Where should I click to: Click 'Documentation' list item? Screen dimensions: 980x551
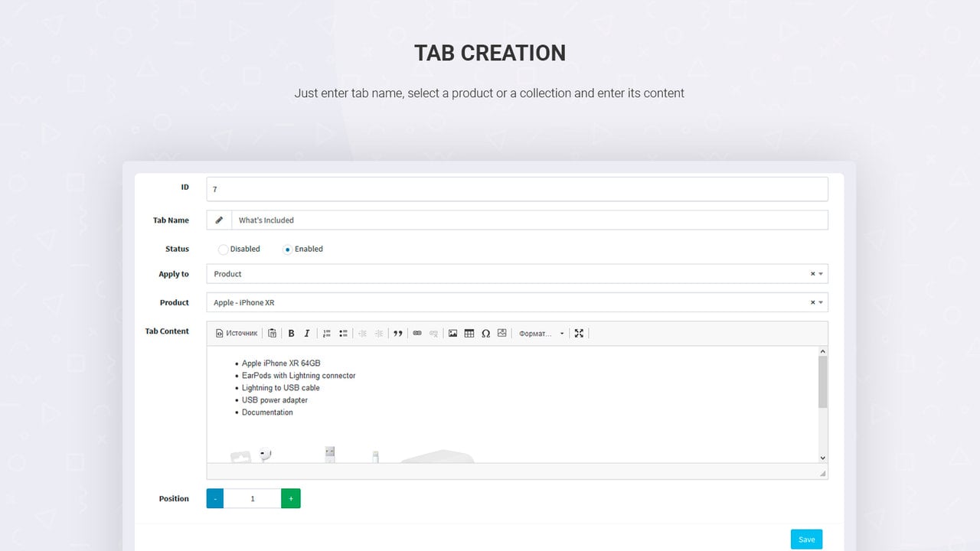tap(267, 412)
